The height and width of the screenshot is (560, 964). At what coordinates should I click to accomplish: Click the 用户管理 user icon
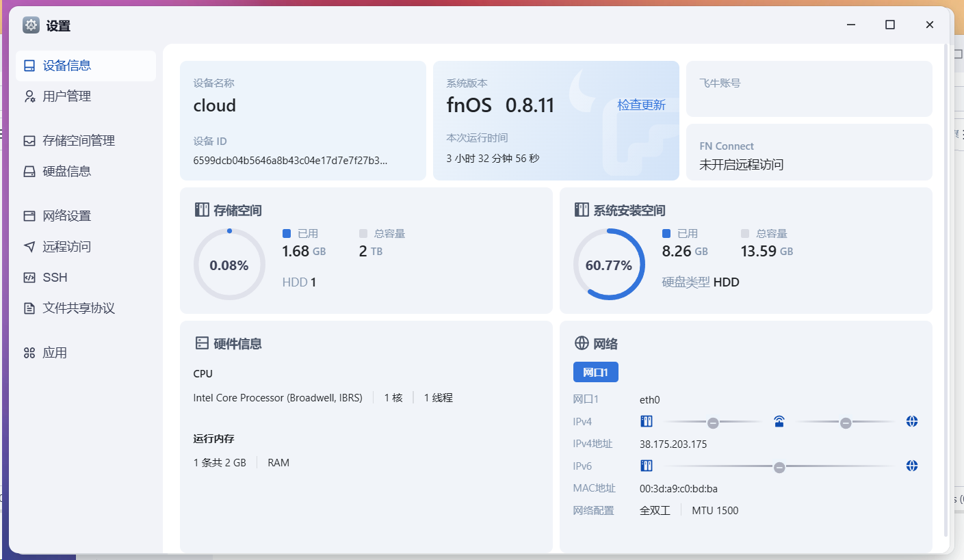coord(29,96)
